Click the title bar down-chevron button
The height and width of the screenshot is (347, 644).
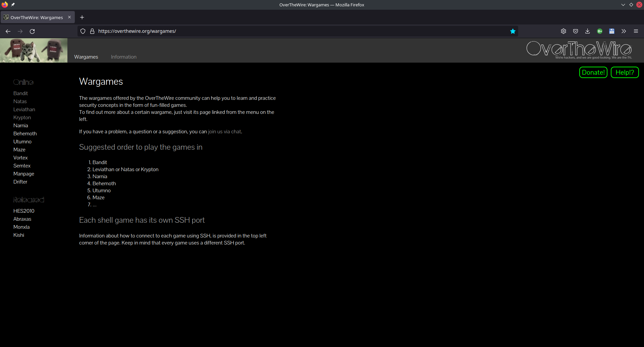coord(623,5)
